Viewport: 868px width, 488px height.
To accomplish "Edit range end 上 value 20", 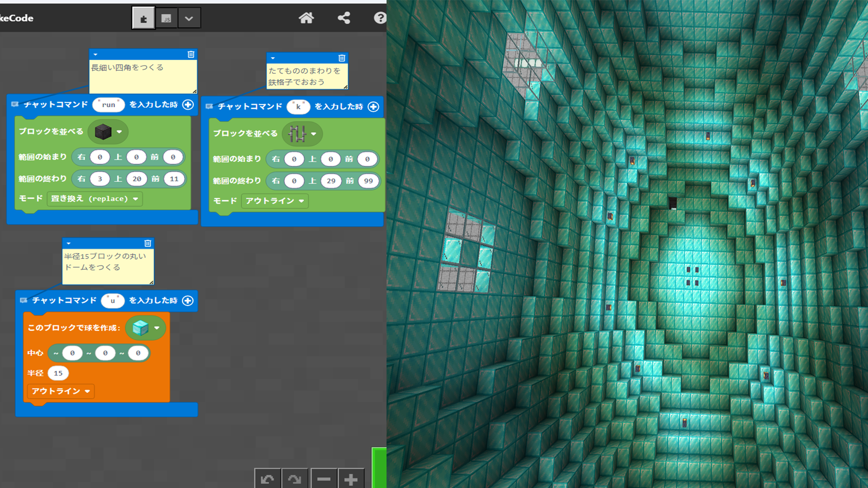I will [137, 179].
